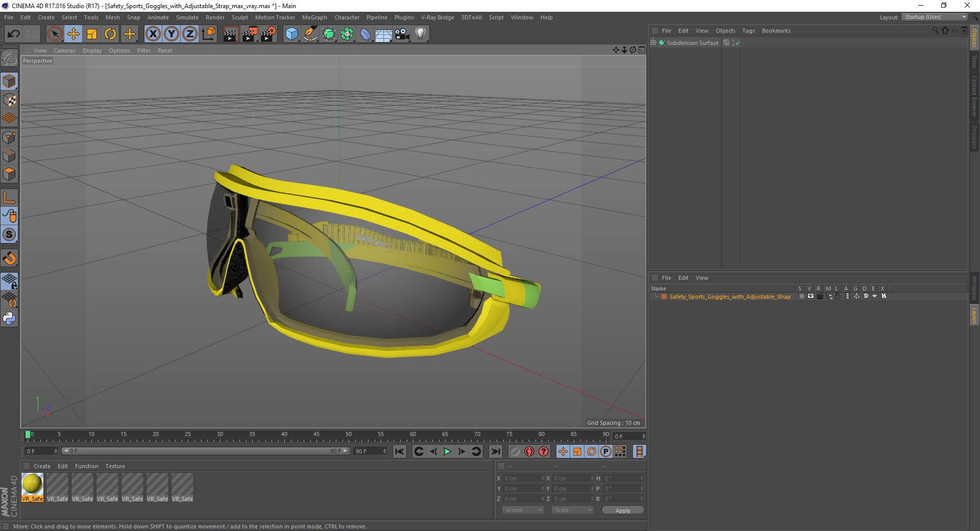Click Go to Start of animation
The image size is (980, 531).
[x=400, y=451]
